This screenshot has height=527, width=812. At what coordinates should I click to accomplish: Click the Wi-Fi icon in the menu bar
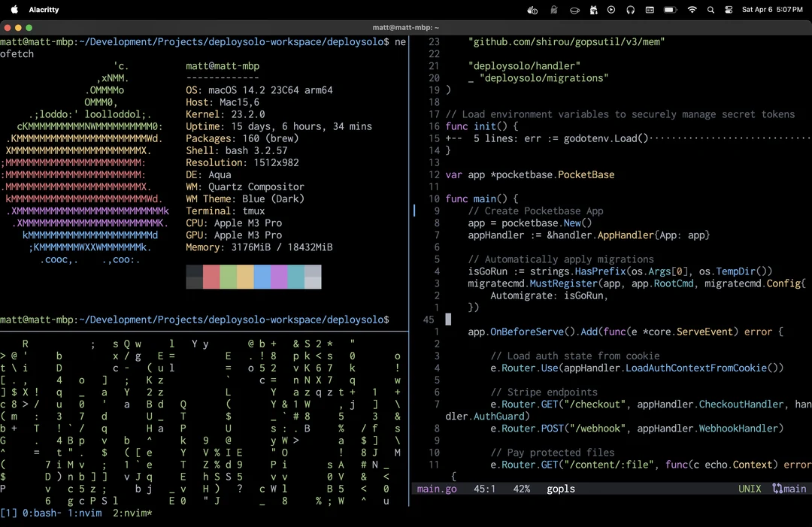[692, 11]
